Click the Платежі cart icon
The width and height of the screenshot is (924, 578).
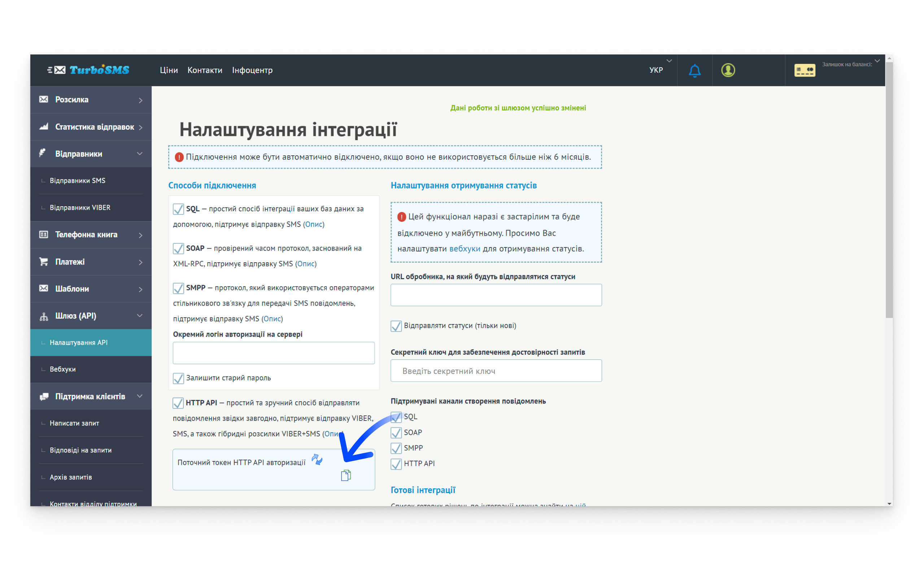pos(44,262)
